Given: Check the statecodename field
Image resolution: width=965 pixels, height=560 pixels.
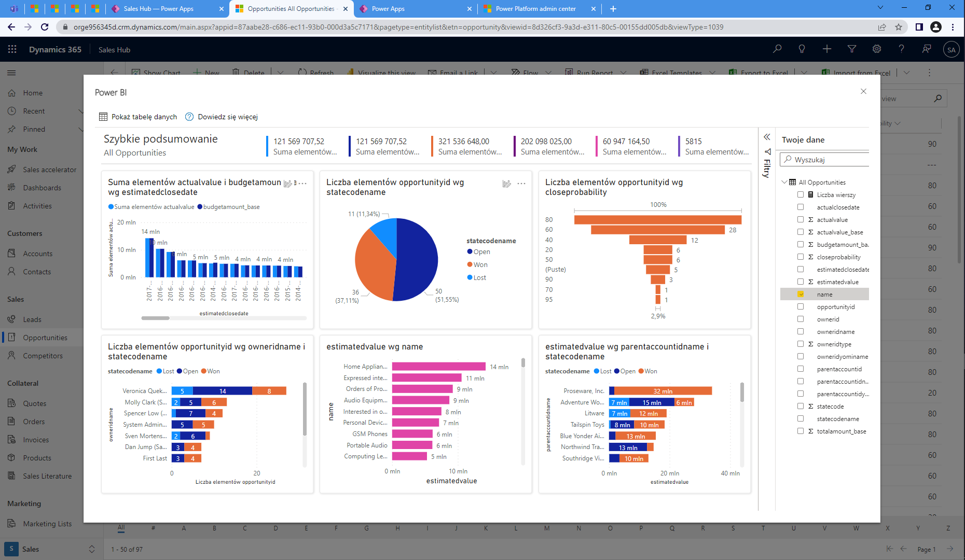Looking at the screenshot, I should pyautogui.click(x=801, y=418).
